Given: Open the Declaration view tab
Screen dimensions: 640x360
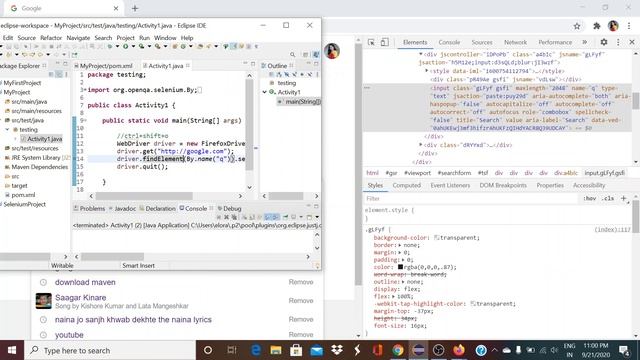Looking at the screenshot, I should point(158,208).
